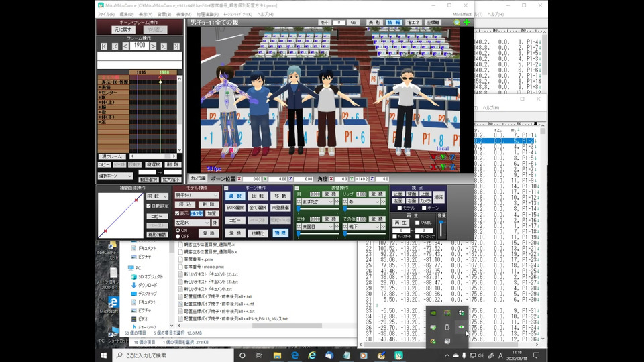Open Microsoft Edge on the taskbar

295,355
